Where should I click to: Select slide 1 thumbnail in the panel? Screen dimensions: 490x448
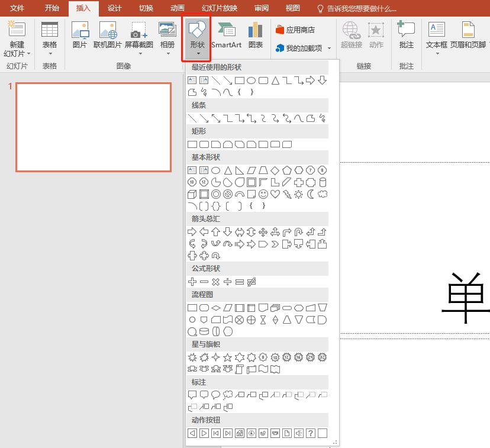point(94,127)
